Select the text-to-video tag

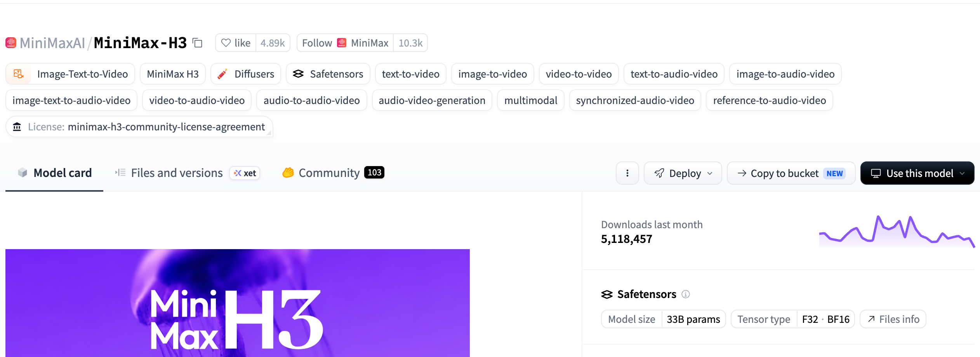click(411, 74)
